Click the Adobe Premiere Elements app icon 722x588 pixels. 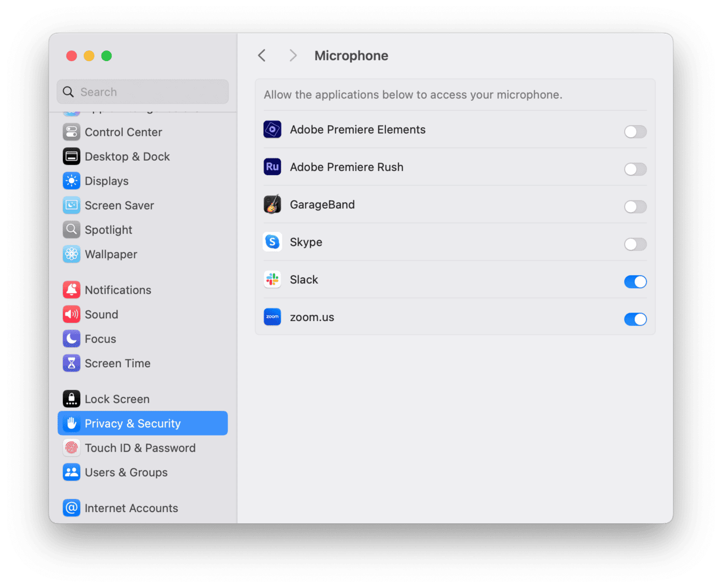(x=273, y=129)
